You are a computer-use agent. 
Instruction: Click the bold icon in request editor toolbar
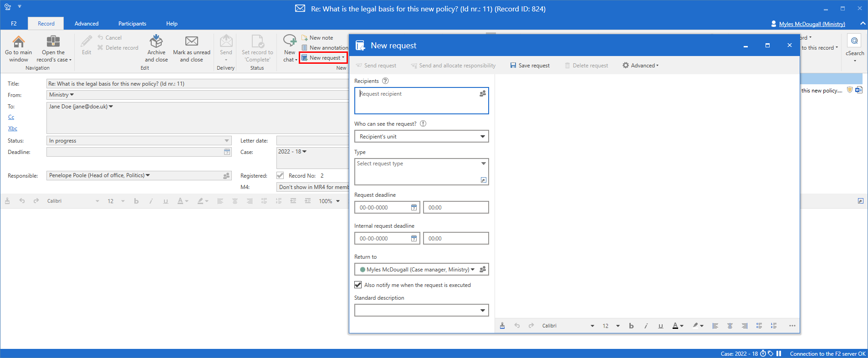(x=631, y=326)
